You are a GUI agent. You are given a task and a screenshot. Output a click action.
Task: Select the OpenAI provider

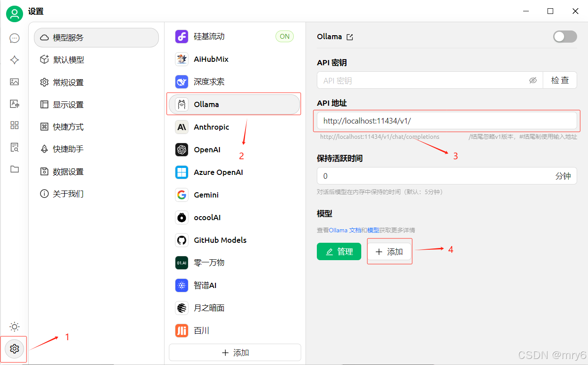pyautogui.click(x=235, y=150)
